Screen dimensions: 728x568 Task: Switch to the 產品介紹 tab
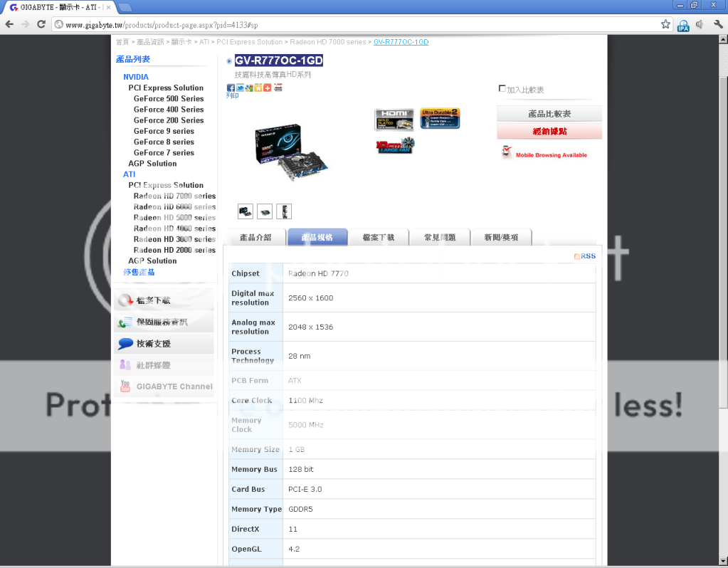pyautogui.click(x=255, y=238)
